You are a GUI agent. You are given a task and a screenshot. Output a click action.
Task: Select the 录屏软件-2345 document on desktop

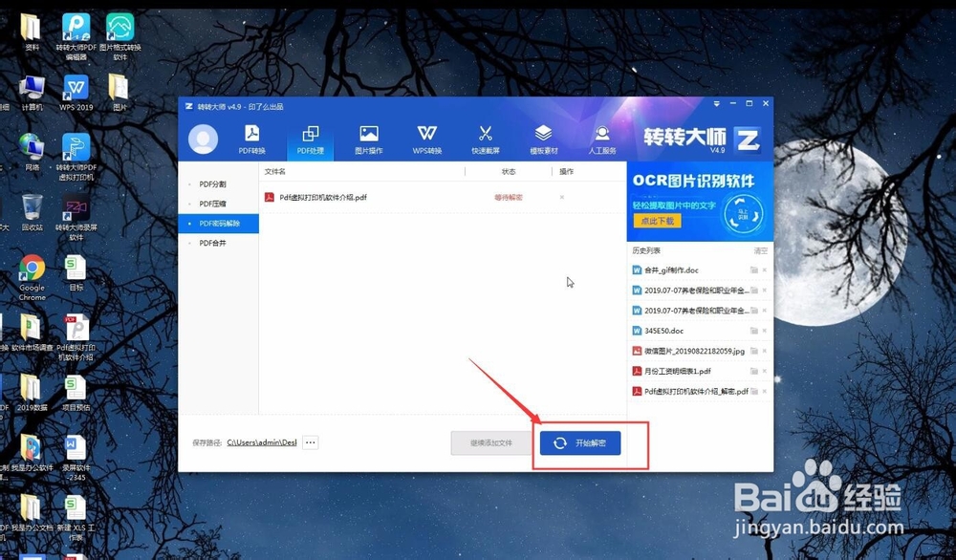[76, 457]
